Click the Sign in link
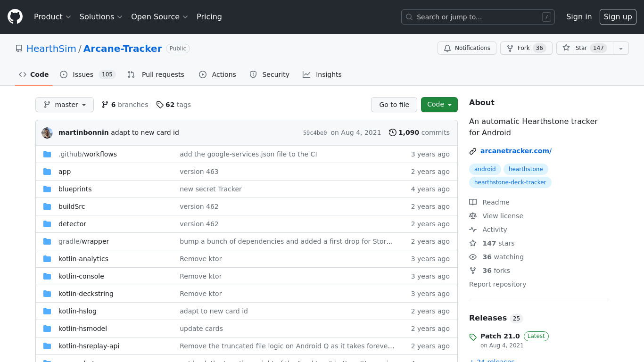644x362 pixels. (579, 17)
